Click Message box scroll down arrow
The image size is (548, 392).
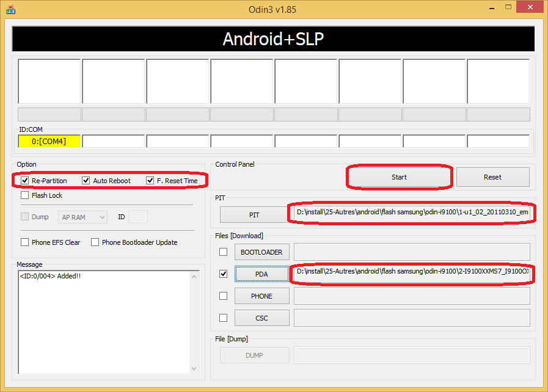tap(194, 369)
